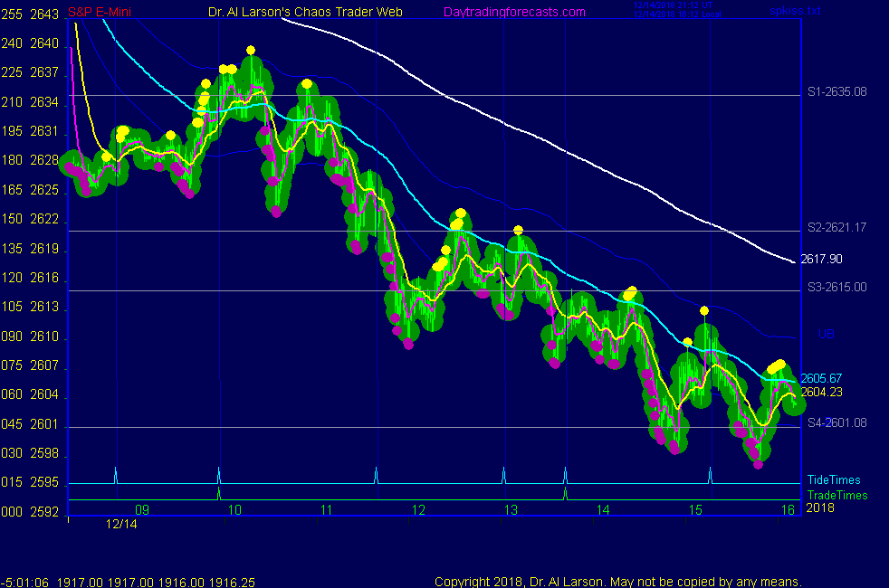Image resolution: width=889 pixels, height=588 pixels.
Task: Click the 11 hour label
Action: pos(326,510)
